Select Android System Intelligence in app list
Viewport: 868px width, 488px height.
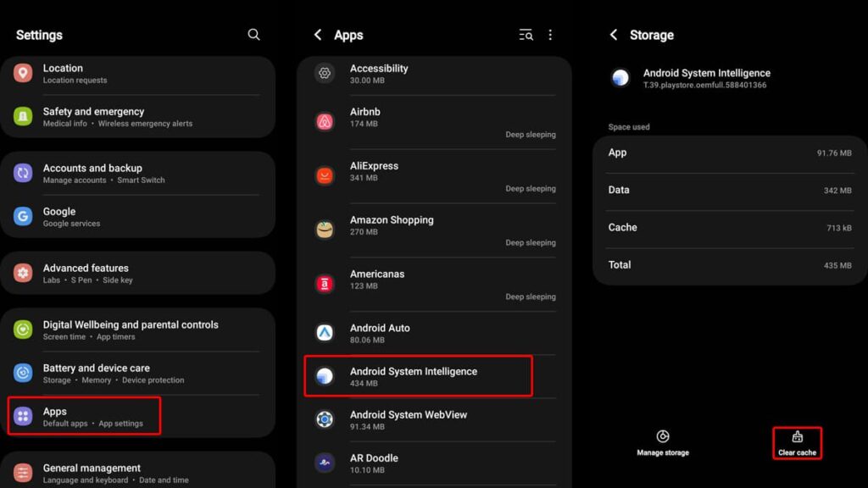(x=419, y=376)
